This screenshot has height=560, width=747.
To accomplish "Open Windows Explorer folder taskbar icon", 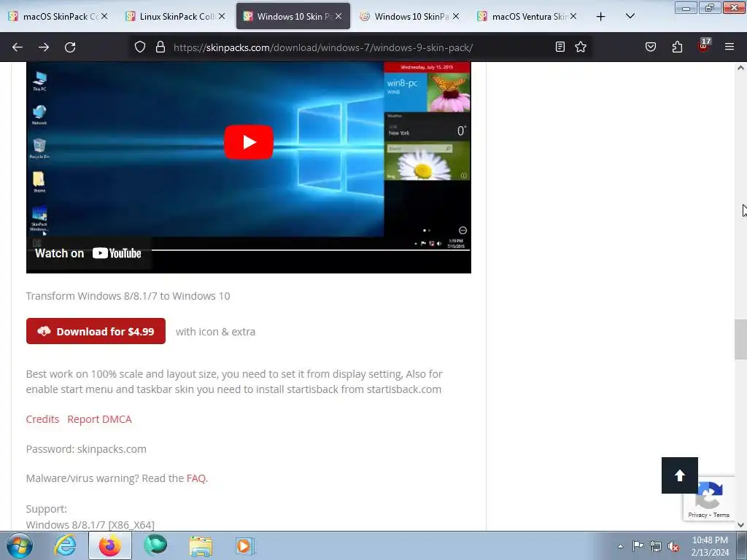I will point(201,546).
